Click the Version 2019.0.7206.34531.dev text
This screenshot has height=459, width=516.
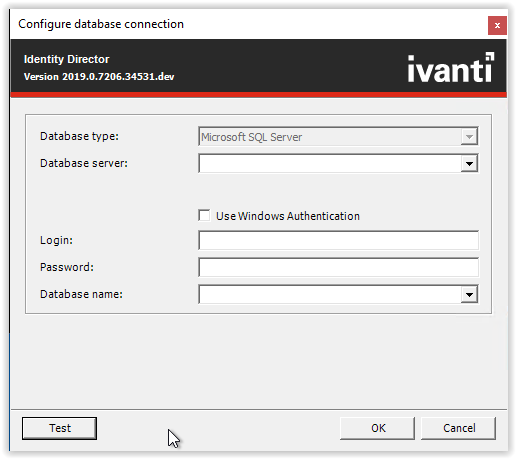(x=99, y=77)
